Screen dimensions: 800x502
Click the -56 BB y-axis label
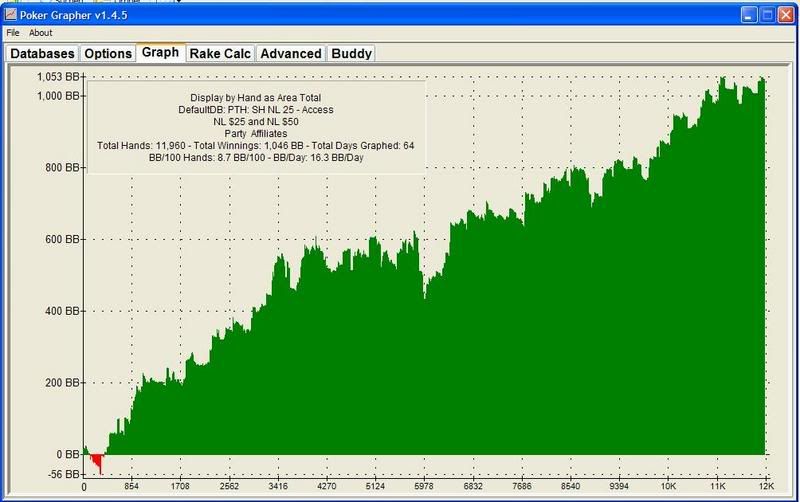64,474
